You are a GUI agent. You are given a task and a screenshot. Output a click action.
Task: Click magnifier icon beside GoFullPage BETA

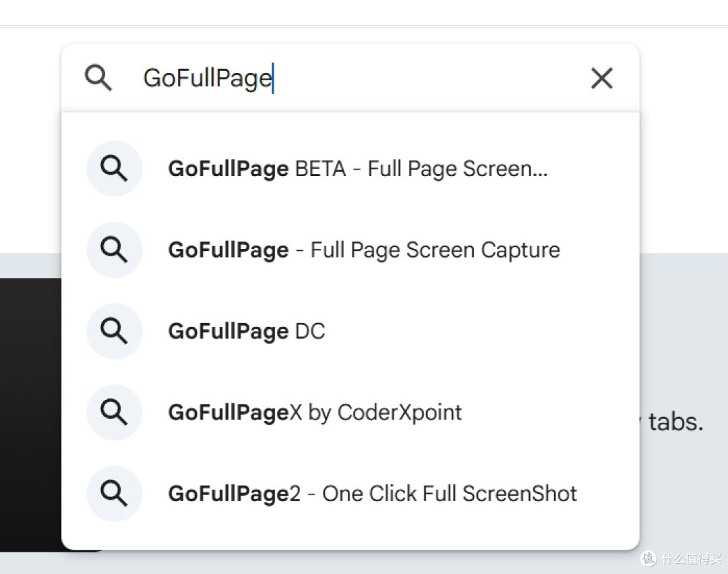pos(114,169)
